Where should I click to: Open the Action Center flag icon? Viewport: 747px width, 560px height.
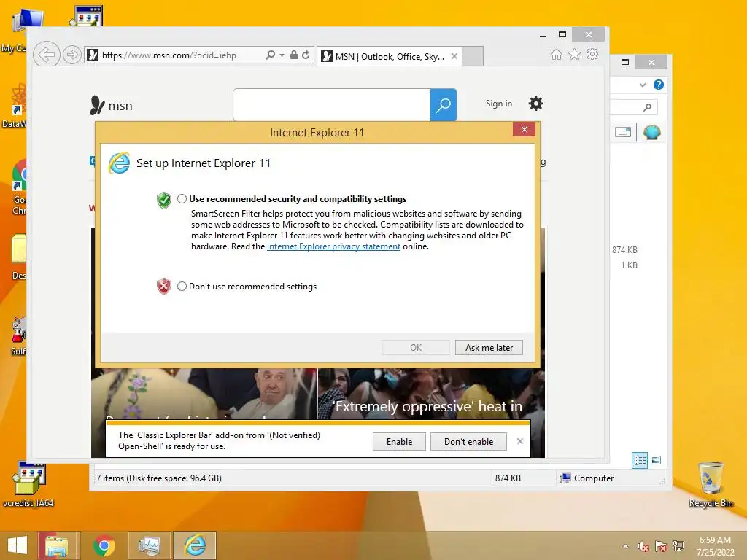661,546
